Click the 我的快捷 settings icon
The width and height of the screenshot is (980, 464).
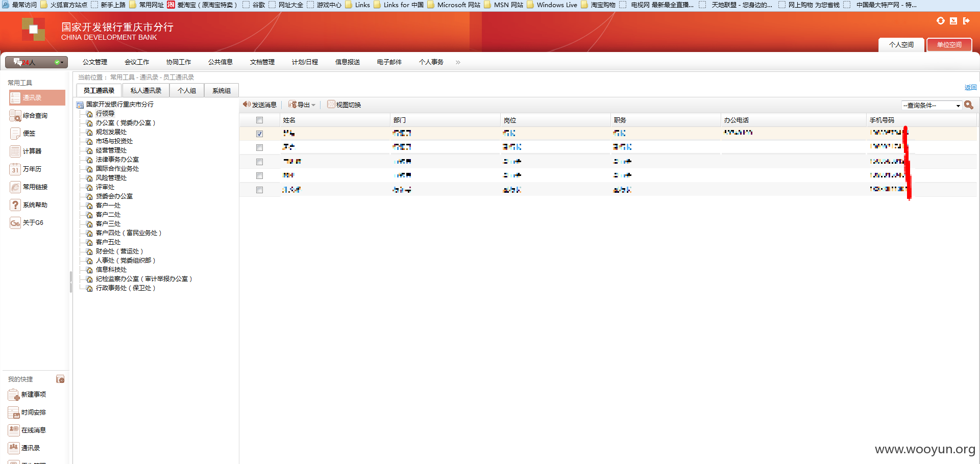[60, 379]
